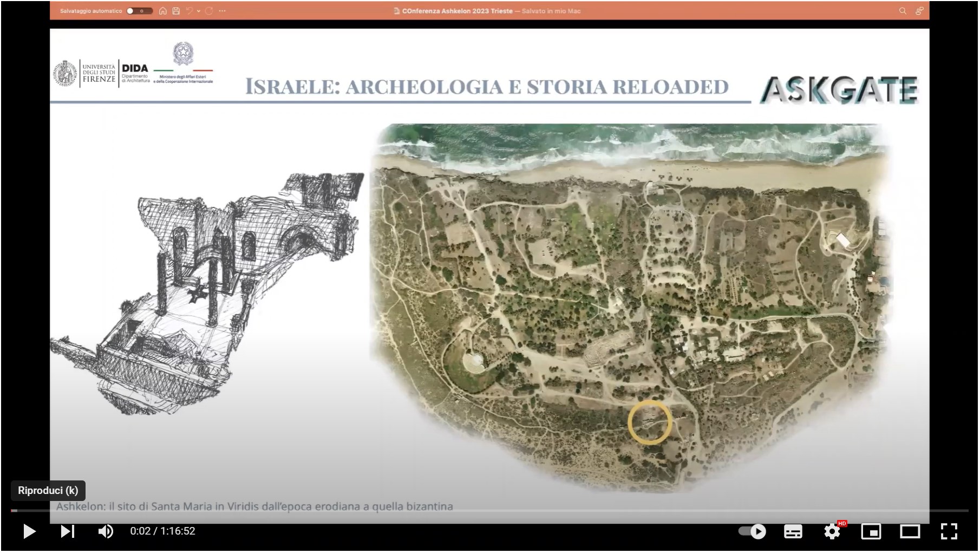Mute the video volume speaker icon
The height and width of the screenshot is (553, 980).
[106, 531]
